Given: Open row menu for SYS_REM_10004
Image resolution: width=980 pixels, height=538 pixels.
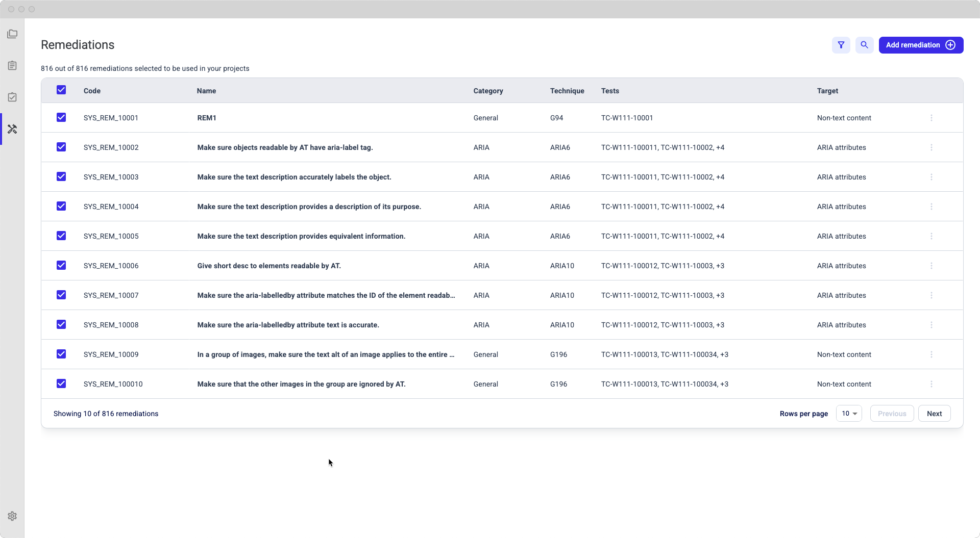Looking at the screenshot, I should click(932, 207).
